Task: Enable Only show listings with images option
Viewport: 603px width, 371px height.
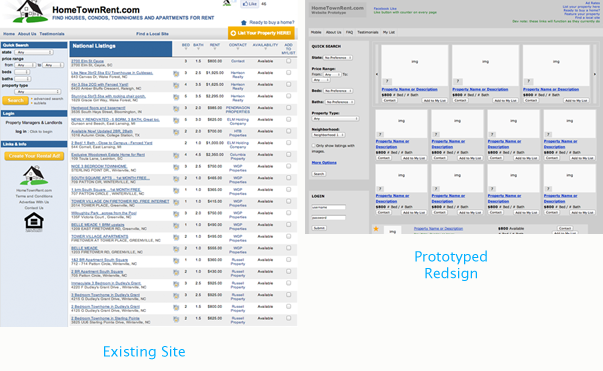Action: [x=313, y=146]
